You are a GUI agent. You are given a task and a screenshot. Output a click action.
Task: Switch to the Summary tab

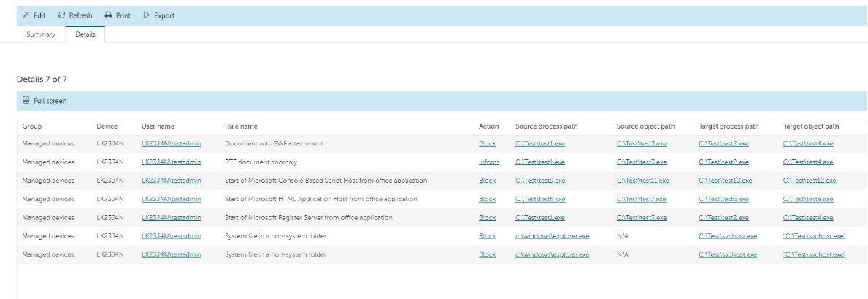[x=41, y=34]
